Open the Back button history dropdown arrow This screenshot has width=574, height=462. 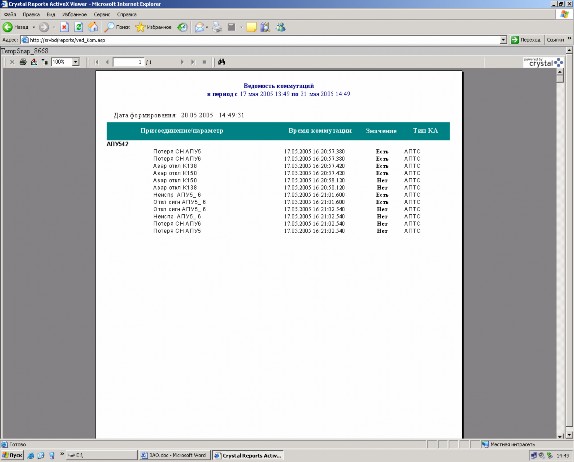34,27
